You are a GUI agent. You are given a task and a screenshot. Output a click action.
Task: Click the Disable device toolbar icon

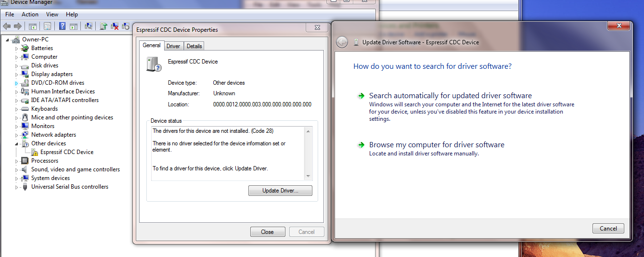pyautogui.click(x=126, y=26)
